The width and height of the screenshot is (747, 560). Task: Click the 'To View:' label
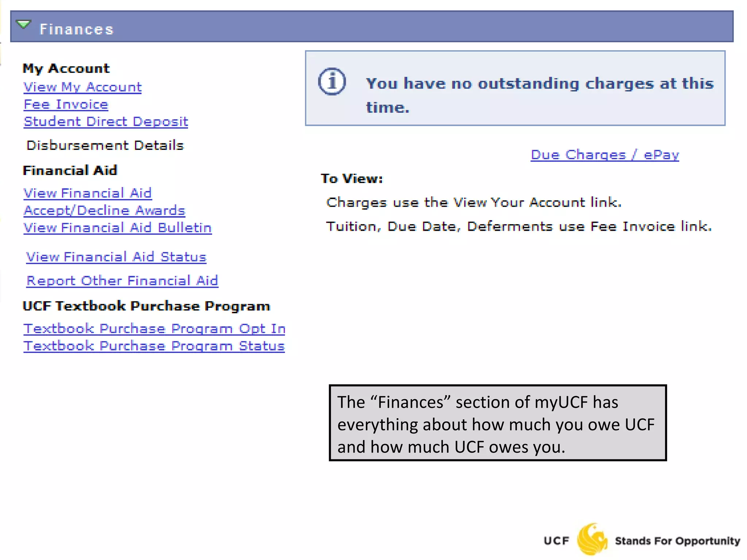[352, 179]
